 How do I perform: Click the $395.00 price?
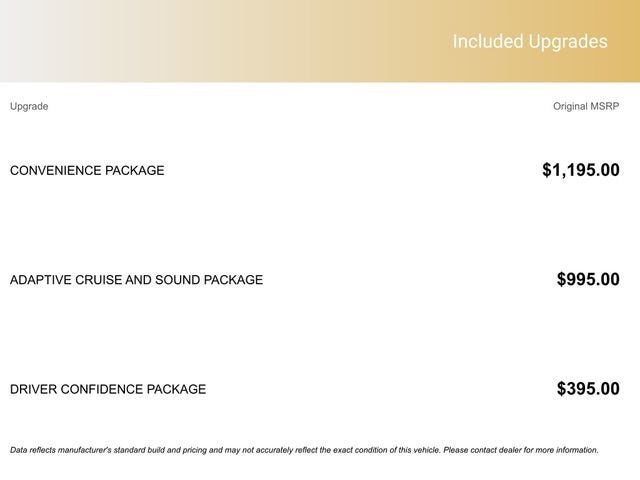tap(588, 389)
